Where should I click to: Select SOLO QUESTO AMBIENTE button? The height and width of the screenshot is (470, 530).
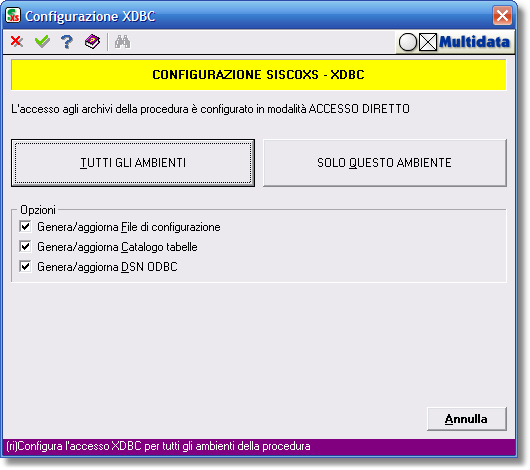[385, 163]
